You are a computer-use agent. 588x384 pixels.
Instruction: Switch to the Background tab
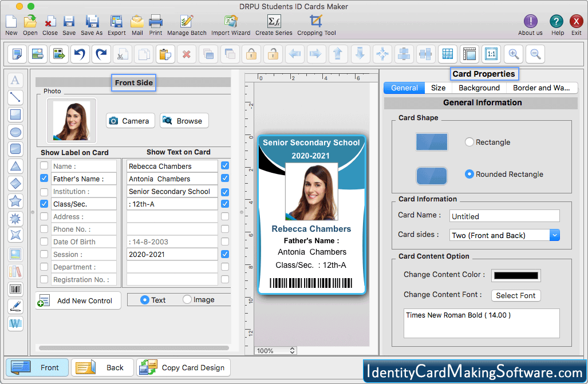[x=479, y=88]
